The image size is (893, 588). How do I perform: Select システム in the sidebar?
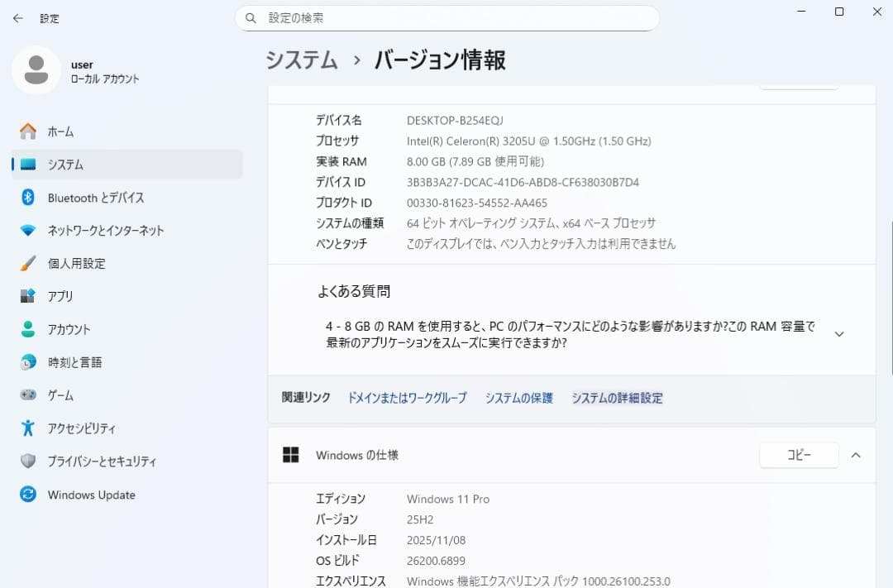click(x=127, y=165)
